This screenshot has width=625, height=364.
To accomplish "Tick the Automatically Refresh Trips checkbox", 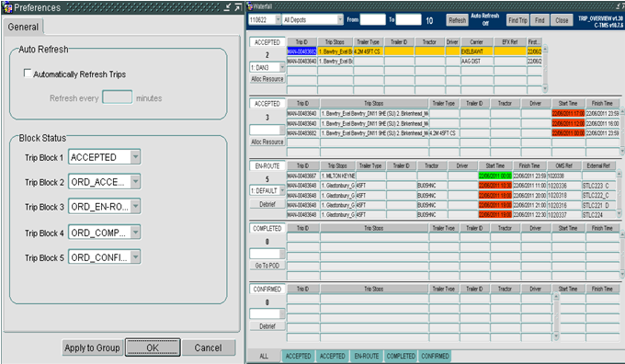I will [x=28, y=74].
